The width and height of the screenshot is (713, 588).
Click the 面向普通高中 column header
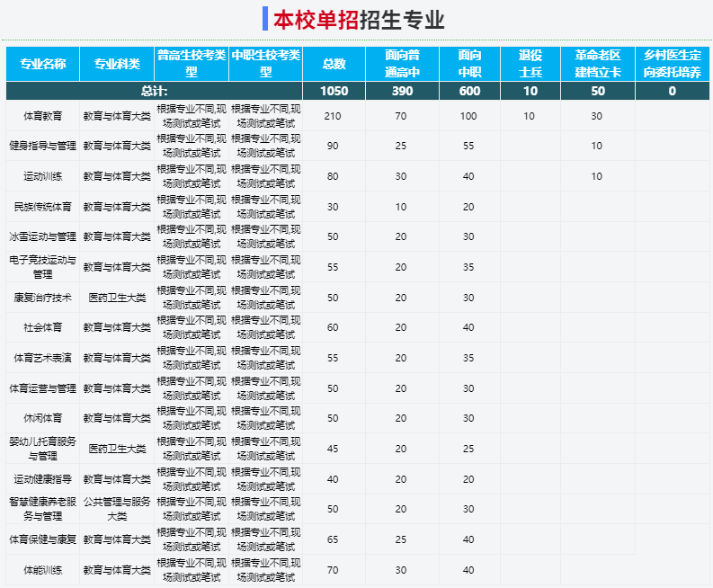click(401, 64)
